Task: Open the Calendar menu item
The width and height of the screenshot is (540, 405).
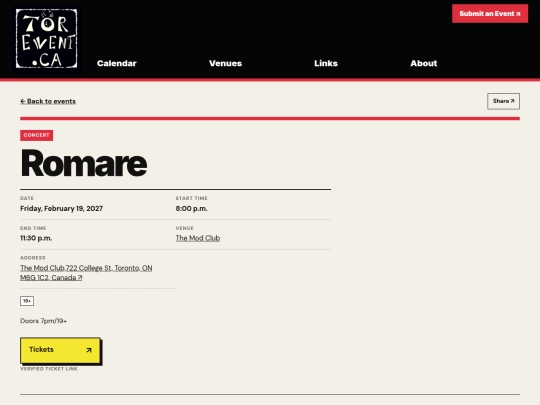Action: pos(116,63)
